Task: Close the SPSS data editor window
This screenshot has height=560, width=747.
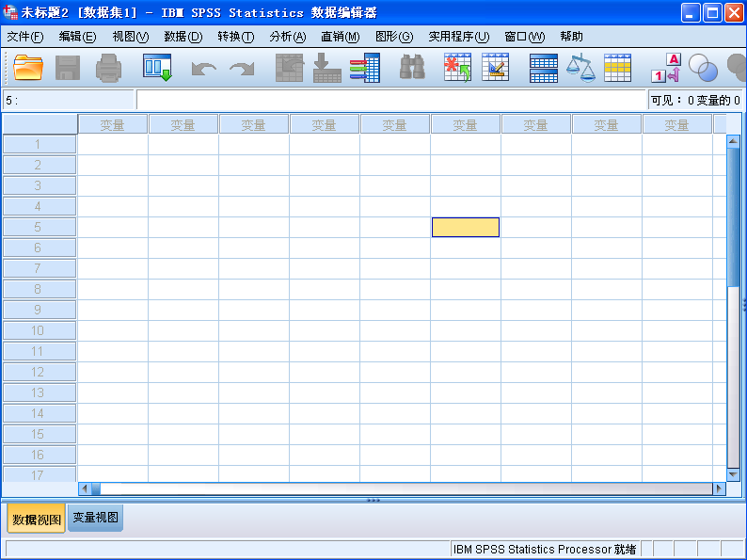Action: click(734, 13)
